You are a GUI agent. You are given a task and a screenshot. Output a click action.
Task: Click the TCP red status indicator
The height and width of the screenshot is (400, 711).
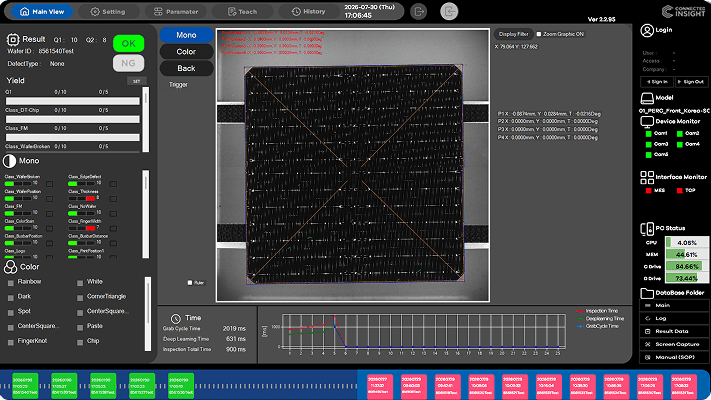(x=680, y=191)
